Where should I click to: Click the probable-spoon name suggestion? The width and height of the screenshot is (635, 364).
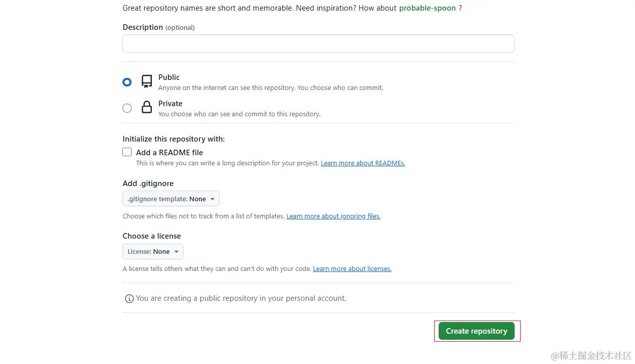(427, 8)
